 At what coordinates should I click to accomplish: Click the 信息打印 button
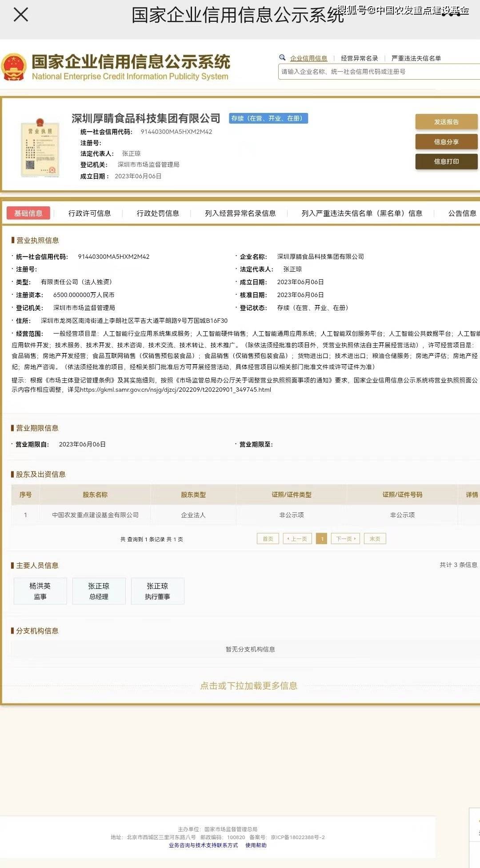tap(447, 161)
